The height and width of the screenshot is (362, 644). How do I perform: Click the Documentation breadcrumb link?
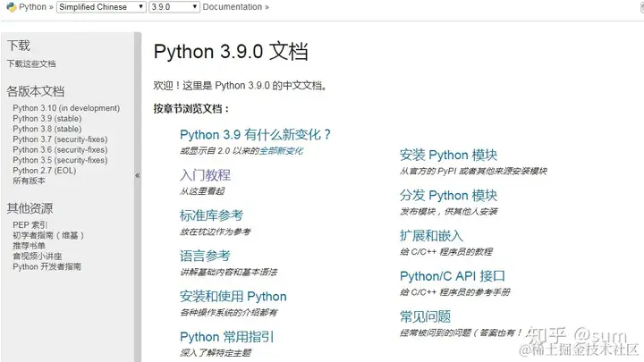click(232, 7)
